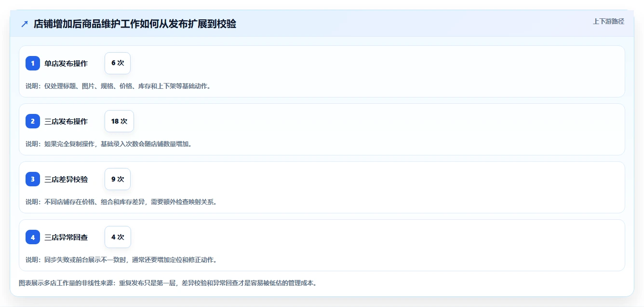The width and height of the screenshot is (644, 307).
Task: Click description starting 不同店铺存在价格
Action: point(122,202)
